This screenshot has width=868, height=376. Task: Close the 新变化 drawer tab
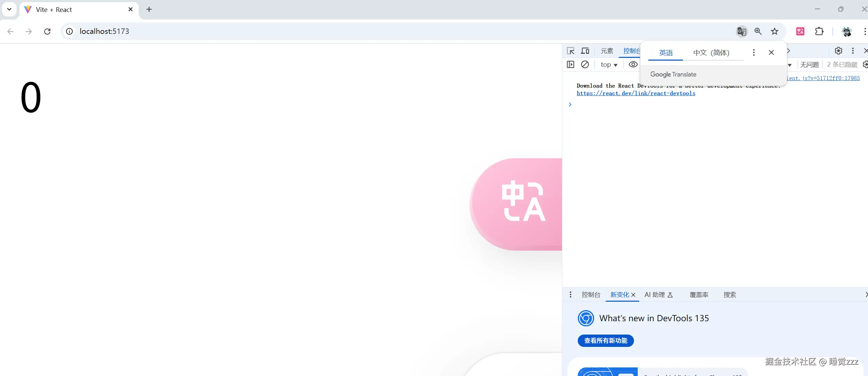click(x=633, y=295)
